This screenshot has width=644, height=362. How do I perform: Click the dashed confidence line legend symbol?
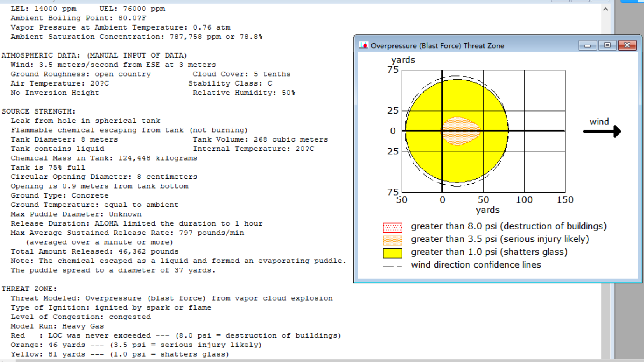tap(392, 266)
